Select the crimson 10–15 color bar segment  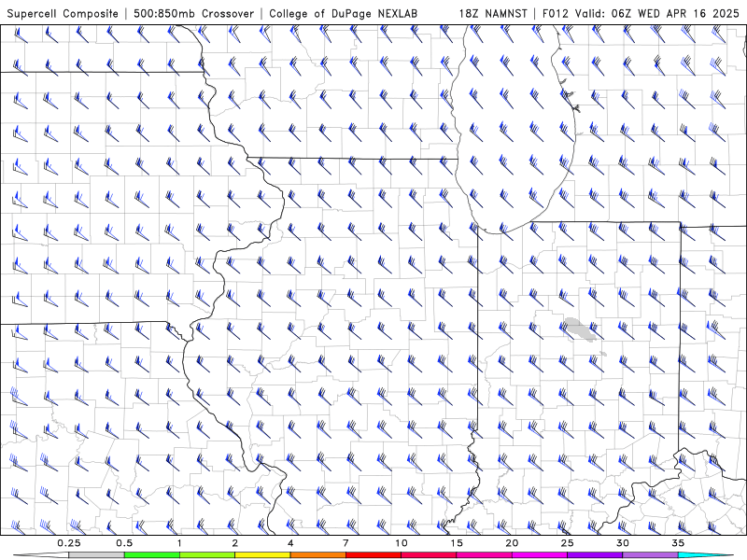coord(429,555)
